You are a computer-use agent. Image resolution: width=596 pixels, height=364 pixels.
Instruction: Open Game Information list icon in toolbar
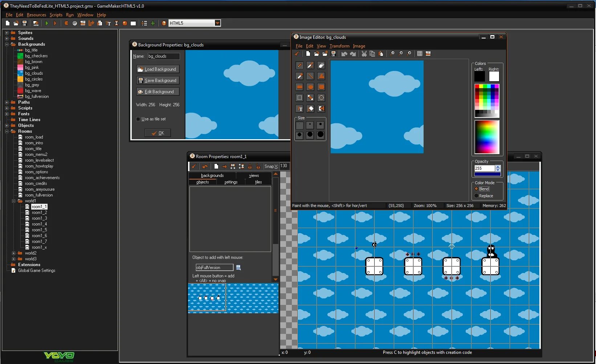tap(144, 23)
